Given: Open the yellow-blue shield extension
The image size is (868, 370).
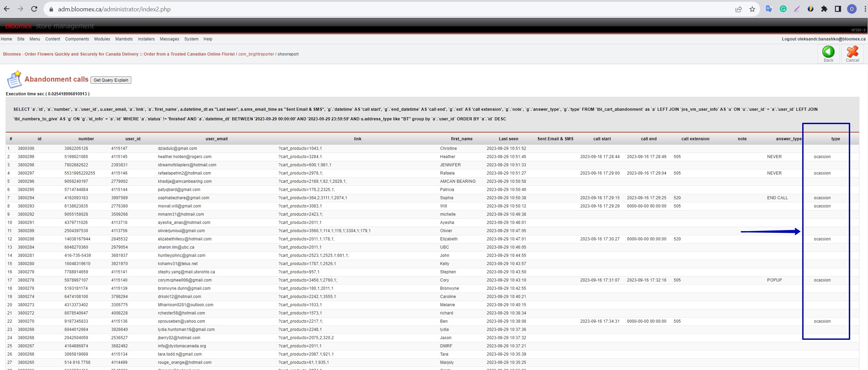Looking at the screenshot, I should [x=810, y=9].
